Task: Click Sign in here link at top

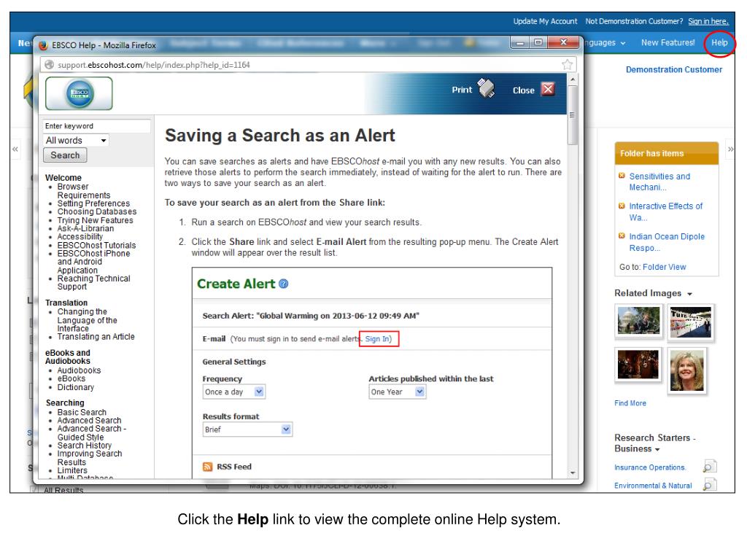Action: (708, 21)
